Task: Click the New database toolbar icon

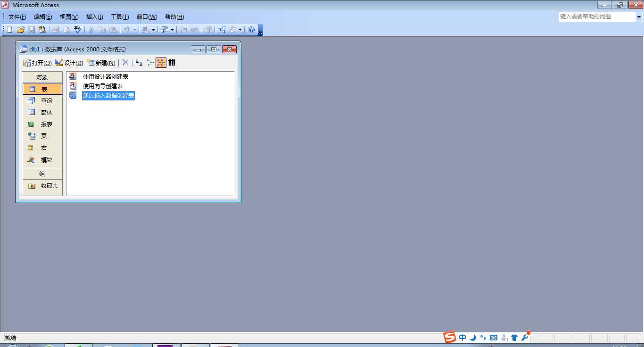Action: point(9,30)
